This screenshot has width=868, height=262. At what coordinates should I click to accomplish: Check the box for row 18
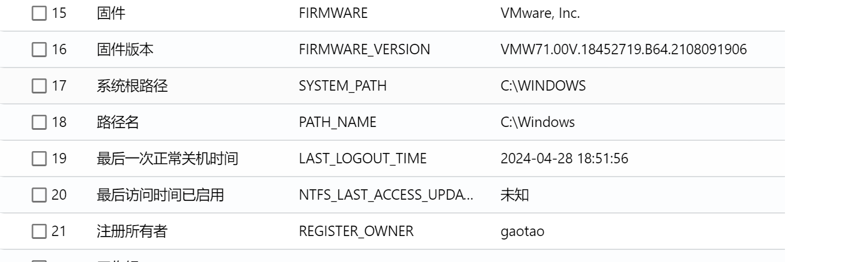click(x=39, y=123)
